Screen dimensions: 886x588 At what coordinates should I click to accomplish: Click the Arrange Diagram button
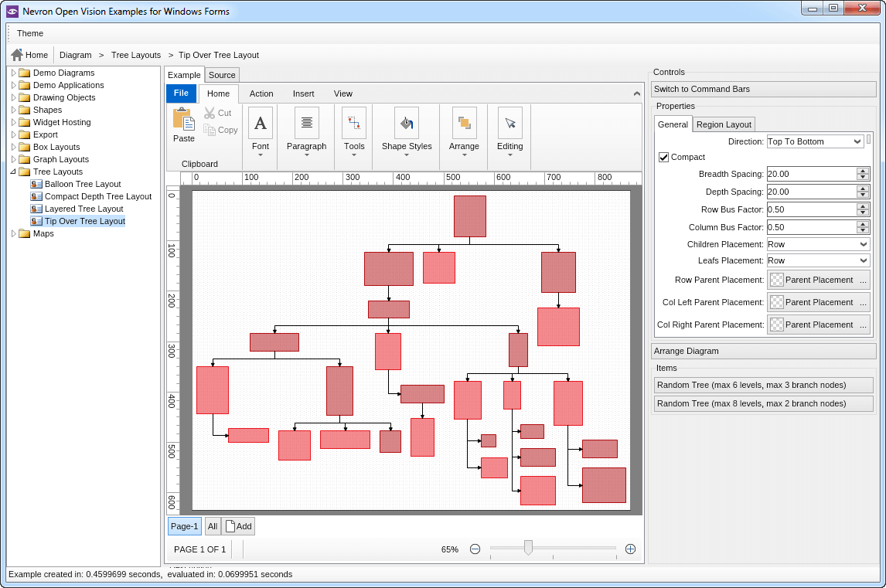pos(763,351)
